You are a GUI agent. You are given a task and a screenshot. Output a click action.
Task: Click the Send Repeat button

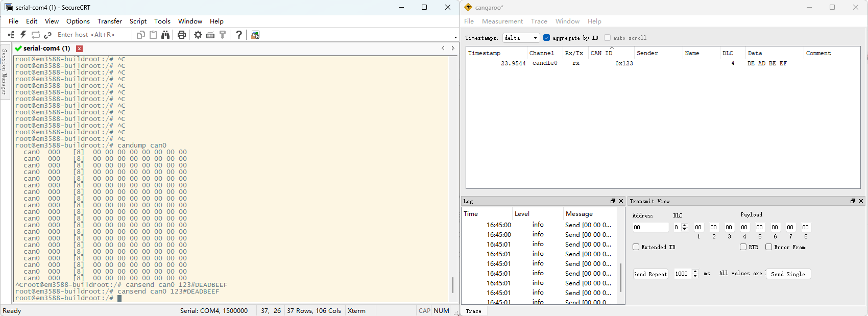[x=650, y=274]
